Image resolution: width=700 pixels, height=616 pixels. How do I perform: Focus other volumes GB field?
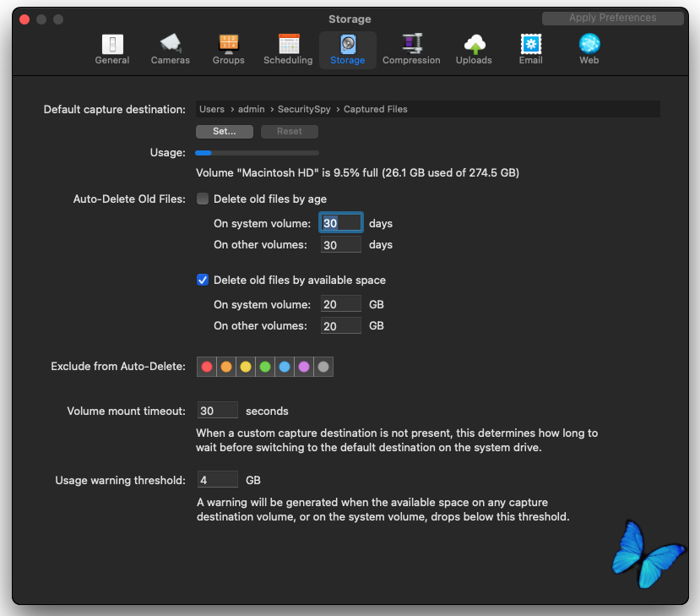tap(341, 326)
